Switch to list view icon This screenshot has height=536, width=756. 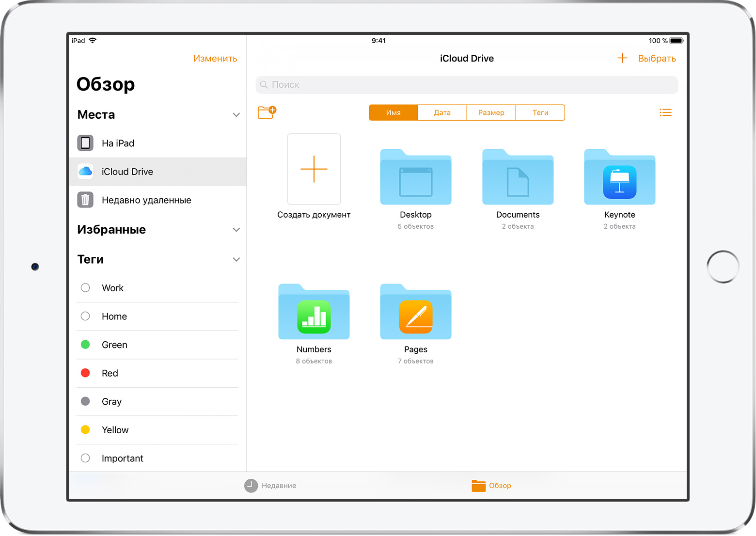coord(665,112)
